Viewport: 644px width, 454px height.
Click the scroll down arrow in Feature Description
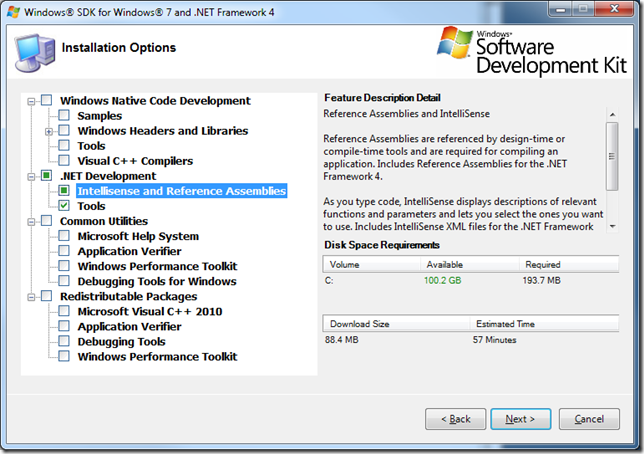click(612, 226)
